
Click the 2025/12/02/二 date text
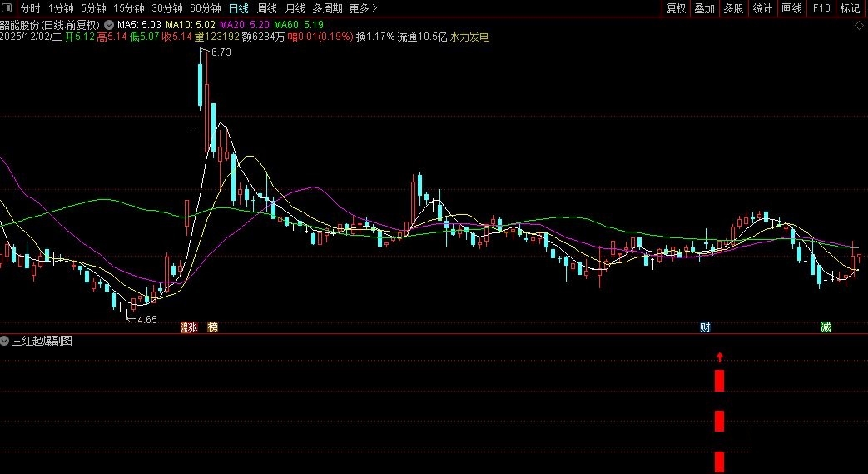click(31, 37)
